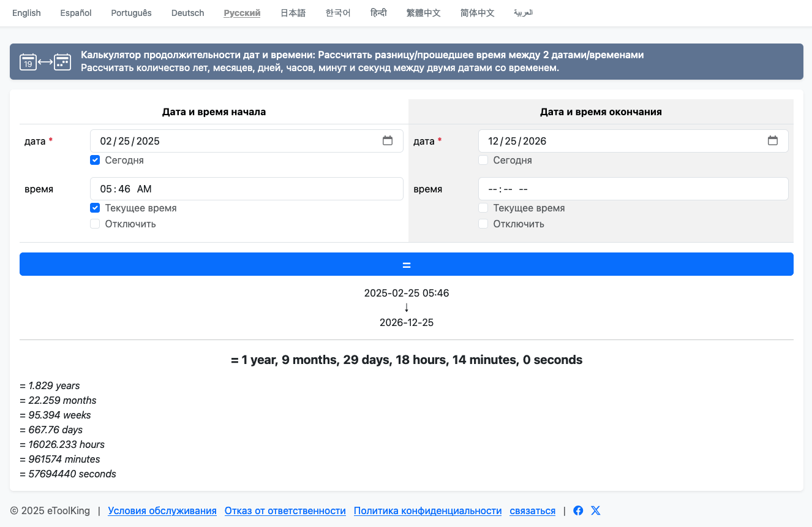Open the start date calendar picker icon
The height and width of the screenshot is (527, 812).
pyautogui.click(x=388, y=141)
